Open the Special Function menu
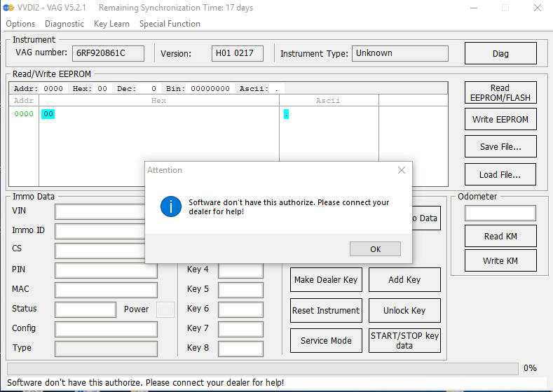553x392 pixels. point(170,24)
